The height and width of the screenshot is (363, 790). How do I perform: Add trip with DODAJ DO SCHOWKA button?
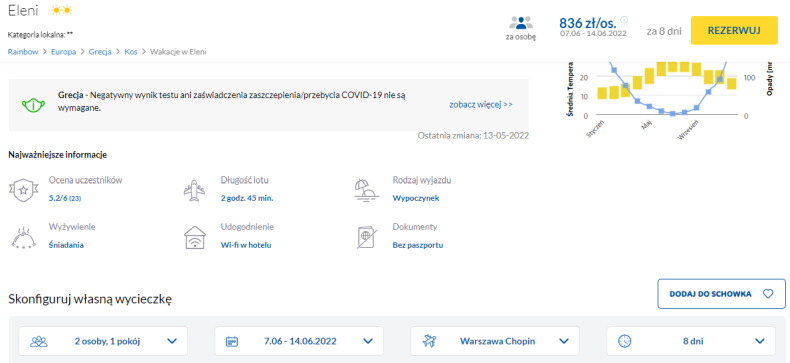(721, 293)
